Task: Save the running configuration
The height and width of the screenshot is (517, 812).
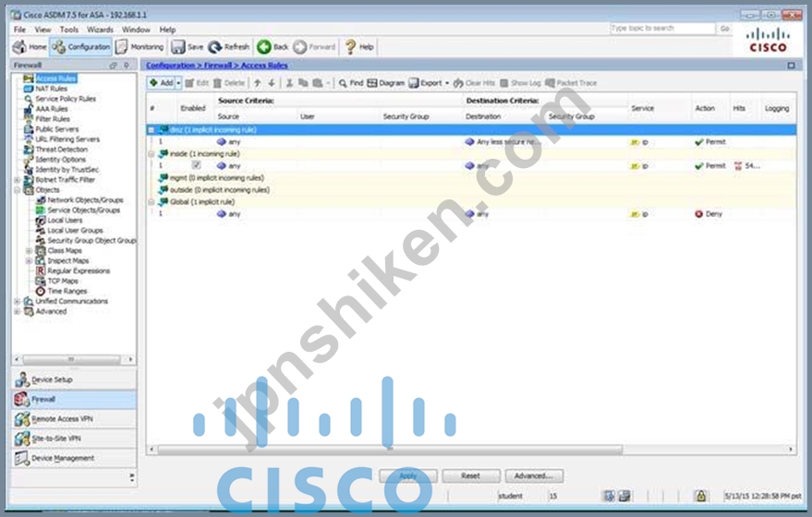Action: [x=187, y=47]
